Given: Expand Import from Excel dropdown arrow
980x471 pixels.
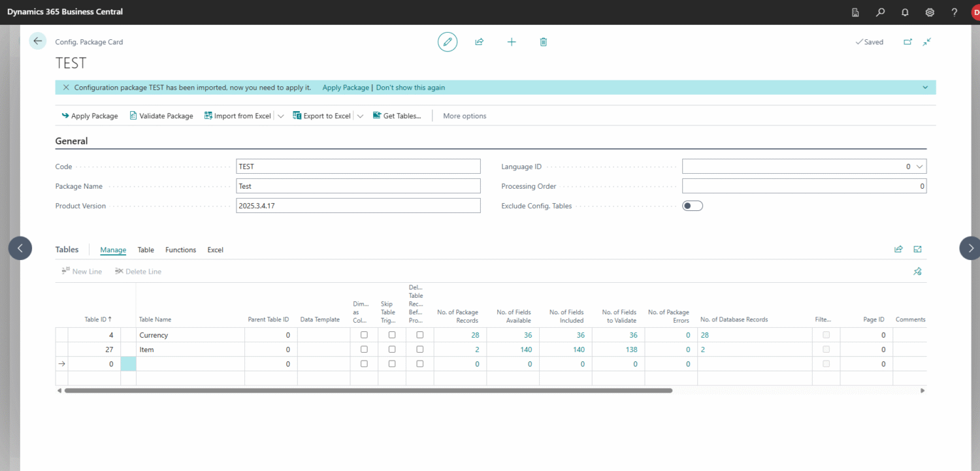Looking at the screenshot, I should pyautogui.click(x=281, y=116).
